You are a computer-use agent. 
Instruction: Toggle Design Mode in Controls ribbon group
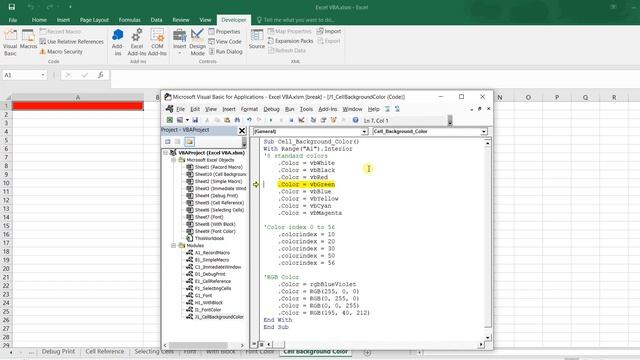tap(198, 42)
